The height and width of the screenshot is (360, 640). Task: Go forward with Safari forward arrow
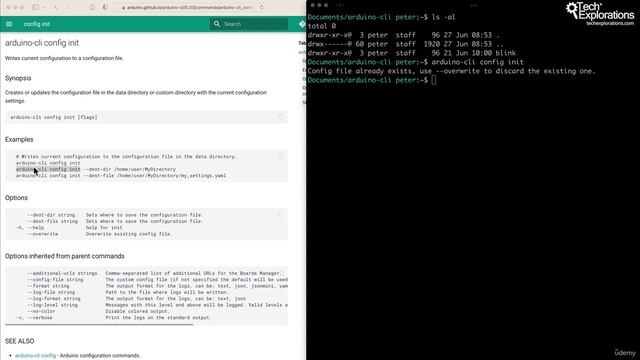67,7
